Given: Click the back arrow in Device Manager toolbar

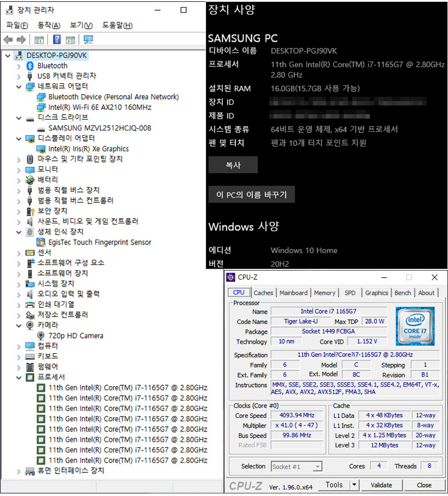Looking at the screenshot, I should pos(8,40).
